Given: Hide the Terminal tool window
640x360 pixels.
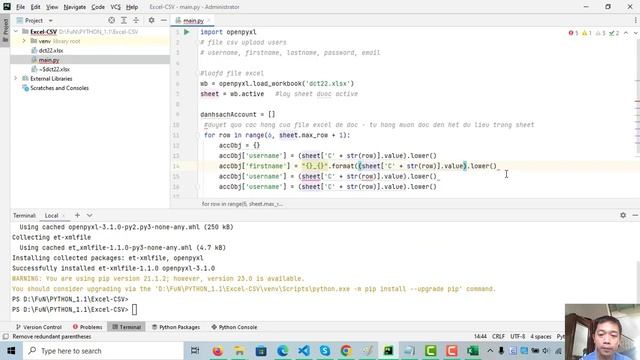Looking at the screenshot, I should click(635, 215).
